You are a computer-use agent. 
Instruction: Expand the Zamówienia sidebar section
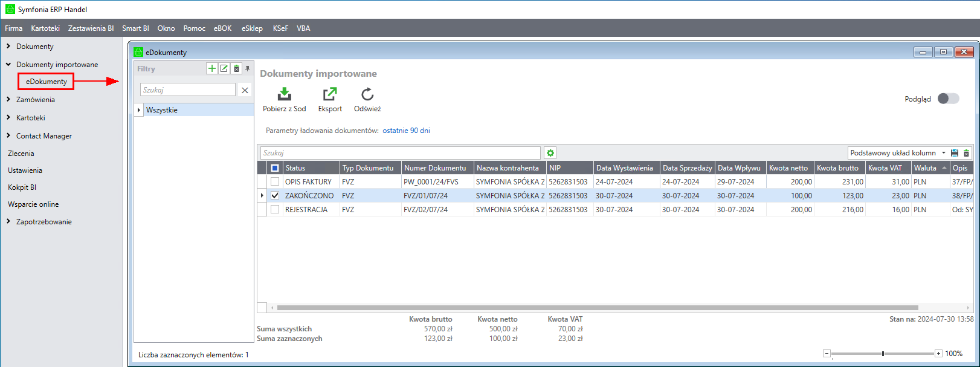click(8, 99)
